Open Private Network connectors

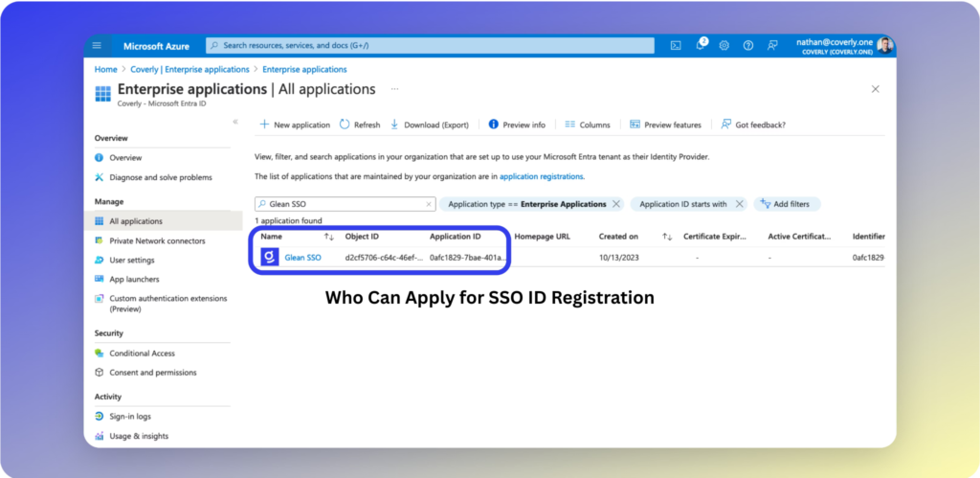[x=157, y=240]
